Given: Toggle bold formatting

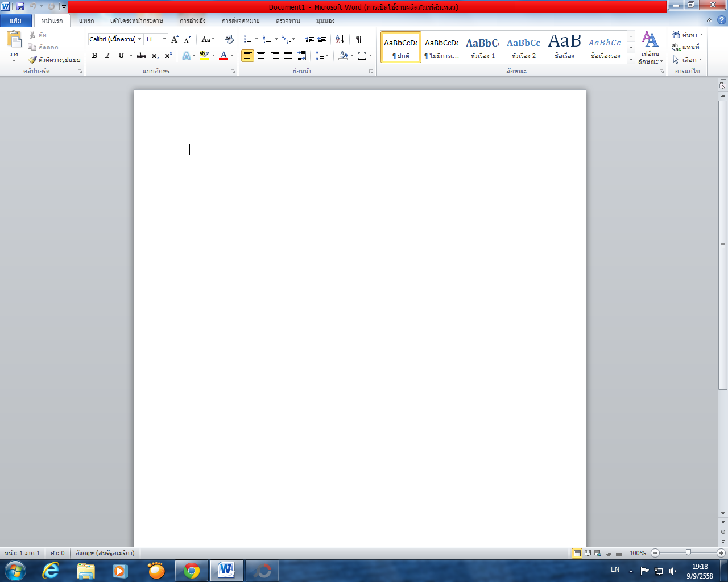Looking at the screenshot, I should (94, 56).
